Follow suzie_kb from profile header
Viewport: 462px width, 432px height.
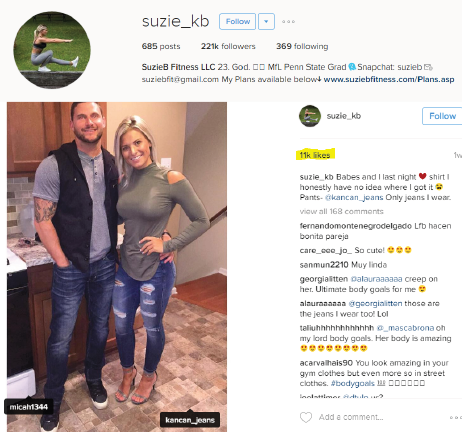click(238, 22)
